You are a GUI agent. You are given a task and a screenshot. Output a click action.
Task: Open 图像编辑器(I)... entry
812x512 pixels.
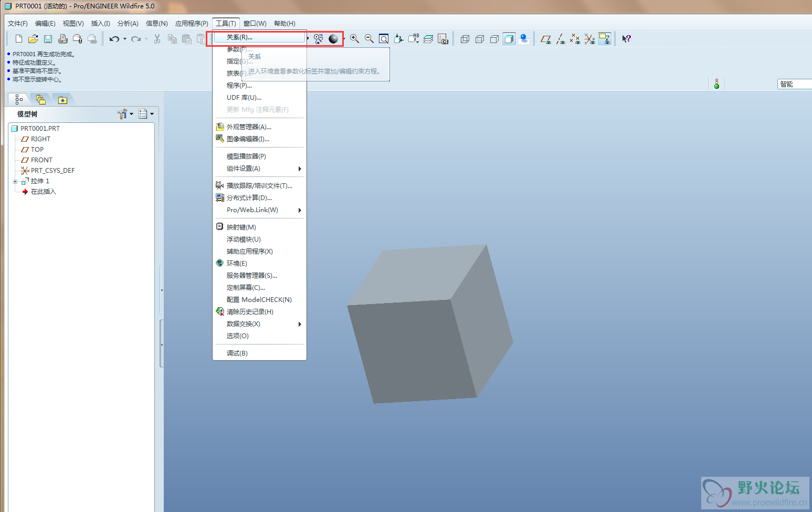click(259, 139)
